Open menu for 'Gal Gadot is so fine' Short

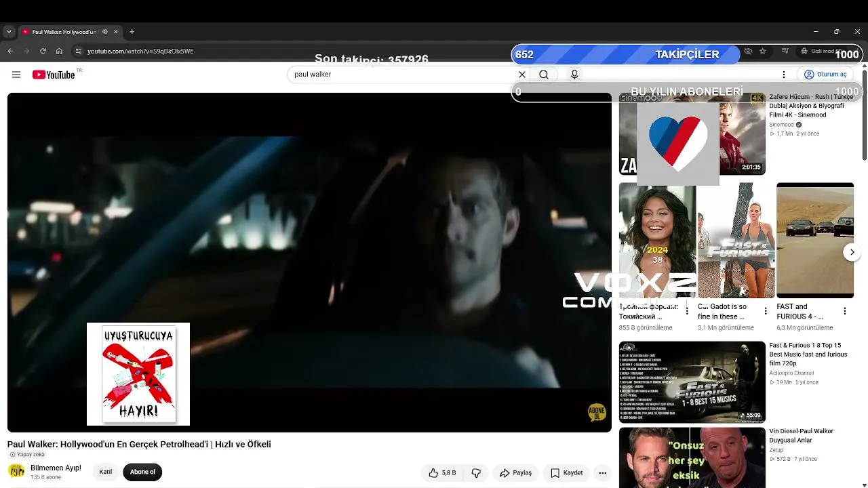pyautogui.click(x=766, y=311)
